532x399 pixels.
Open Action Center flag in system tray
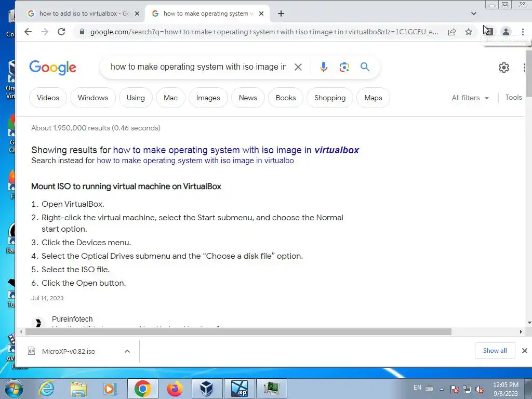pyautogui.click(x=455, y=389)
